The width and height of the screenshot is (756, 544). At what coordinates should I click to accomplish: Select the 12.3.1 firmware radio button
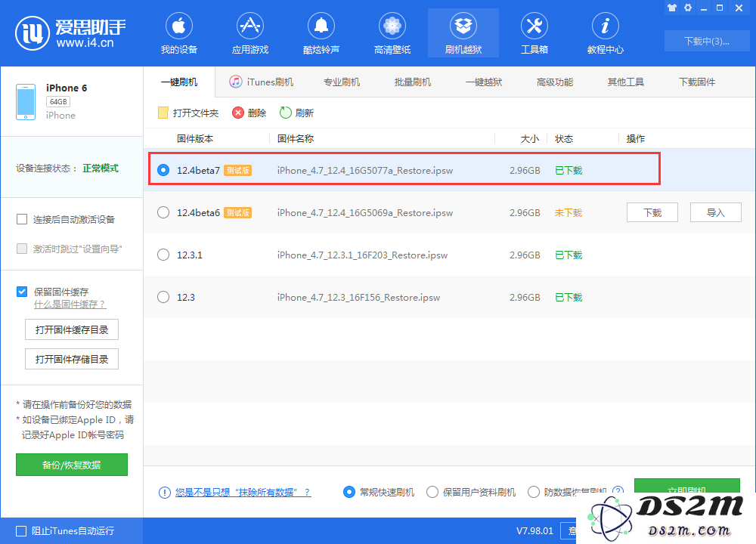pyautogui.click(x=163, y=255)
